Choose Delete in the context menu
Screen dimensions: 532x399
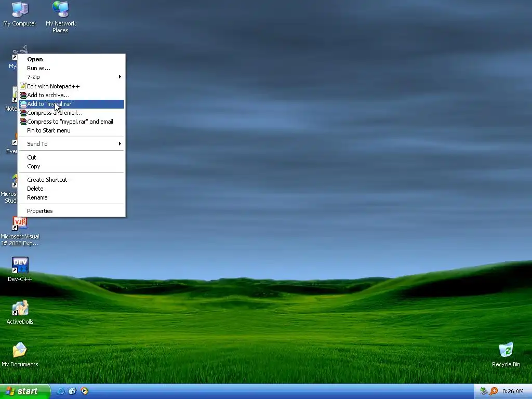click(72, 189)
